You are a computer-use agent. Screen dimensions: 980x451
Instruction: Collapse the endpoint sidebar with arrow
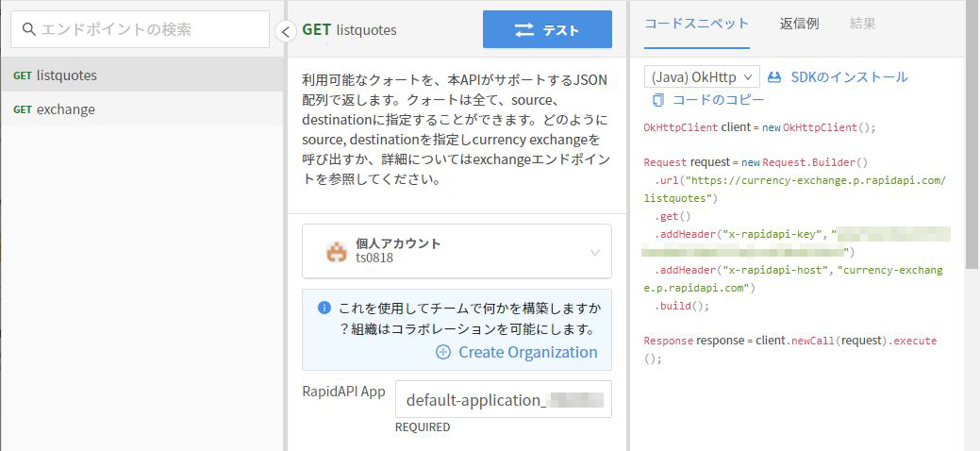pos(286,33)
